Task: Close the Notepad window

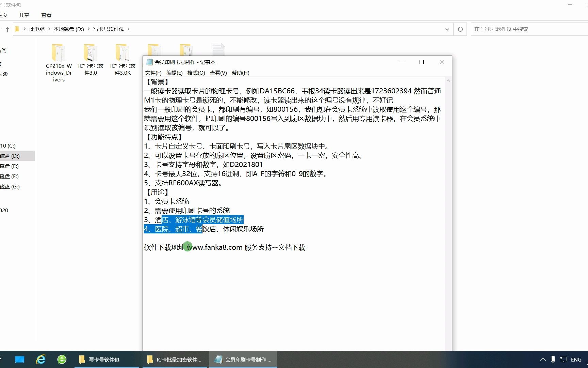Action: 441,62
